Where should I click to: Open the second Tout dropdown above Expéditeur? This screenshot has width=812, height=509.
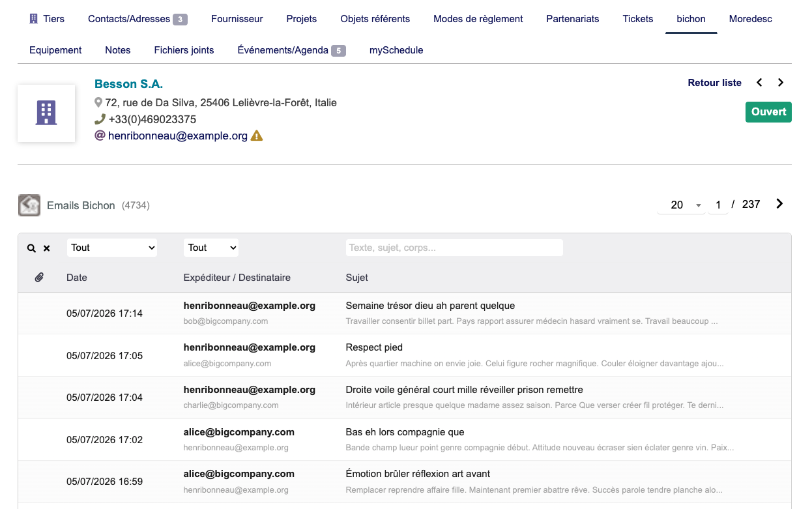211,248
